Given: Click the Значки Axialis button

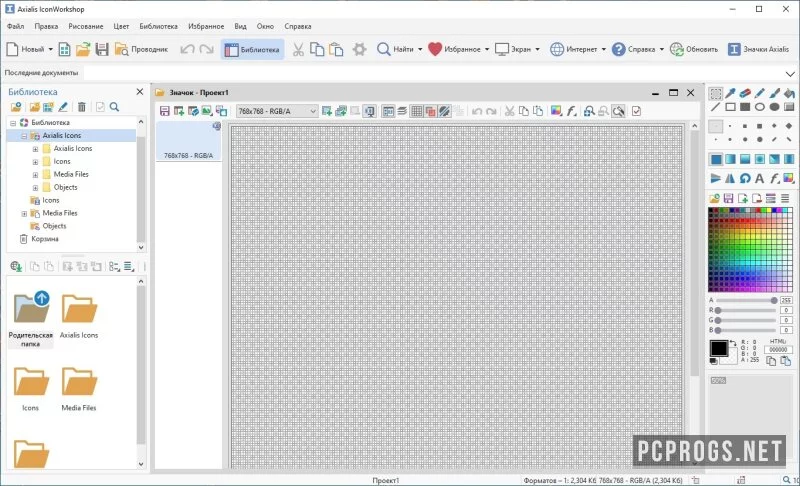Looking at the screenshot, I should pyautogui.click(x=759, y=49).
